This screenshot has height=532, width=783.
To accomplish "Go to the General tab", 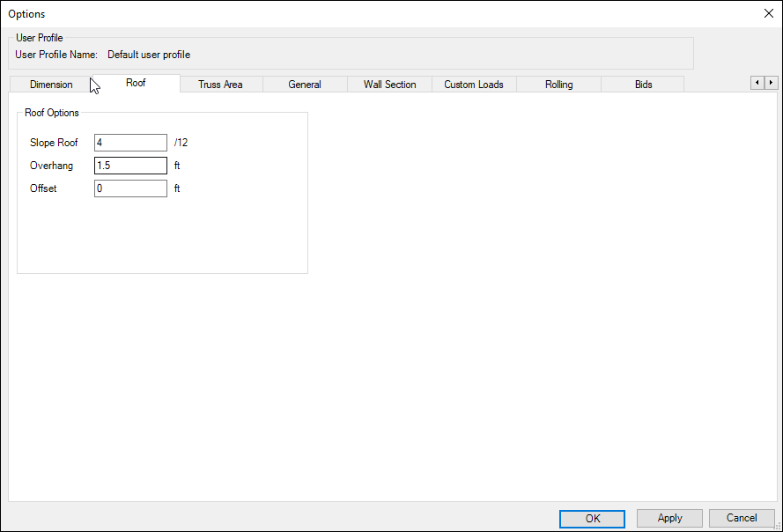I will click(x=305, y=85).
